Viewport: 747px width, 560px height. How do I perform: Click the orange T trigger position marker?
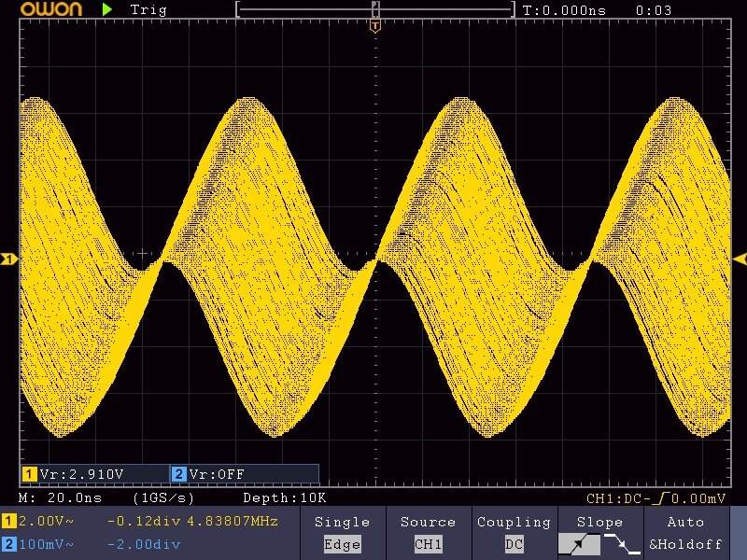pos(375,26)
